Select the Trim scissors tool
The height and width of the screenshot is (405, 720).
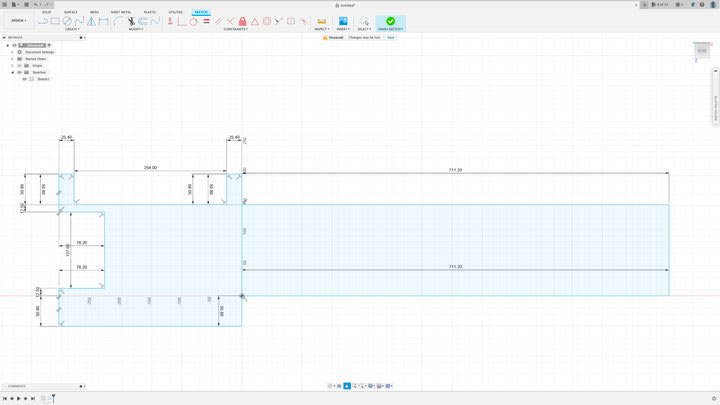(x=131, y=21)
